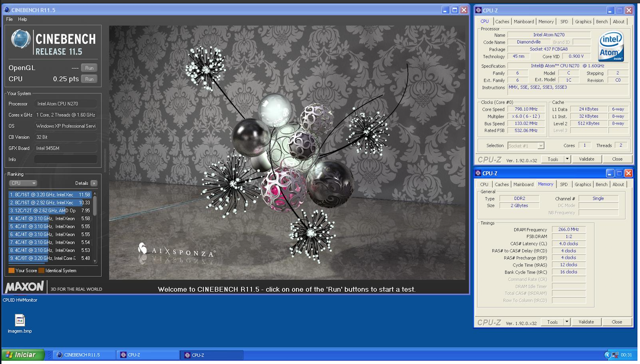The image size is (640, 364).
Task: Open Socket #1 selection dropdown
Action: point(526,146)
